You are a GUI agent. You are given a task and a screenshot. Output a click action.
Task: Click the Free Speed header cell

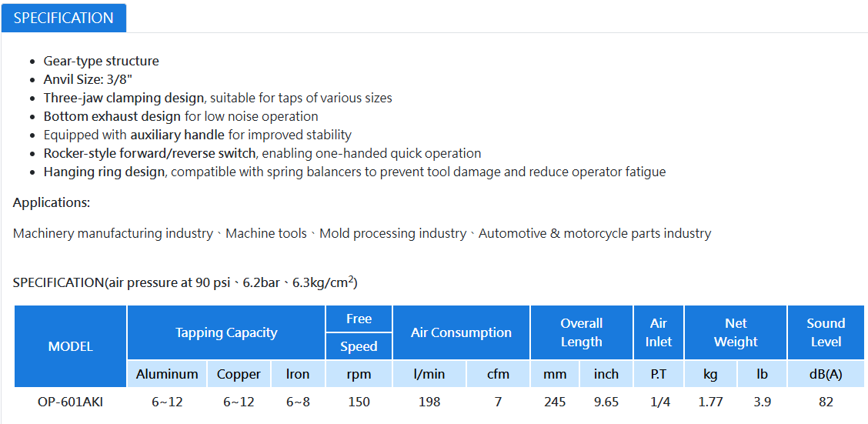(x=359, y=332)
